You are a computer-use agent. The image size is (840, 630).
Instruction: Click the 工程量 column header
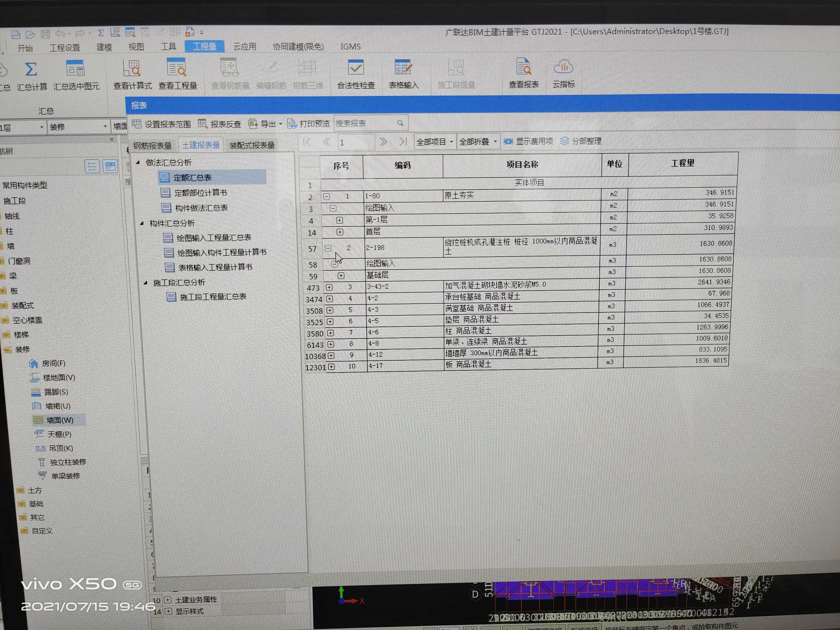[x=683, y=163]
